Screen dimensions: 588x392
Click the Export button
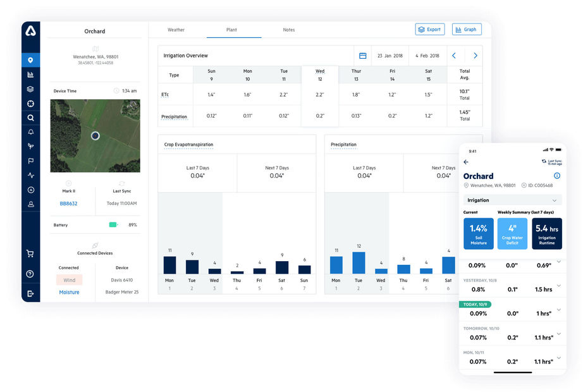click(x=430, y=29)
